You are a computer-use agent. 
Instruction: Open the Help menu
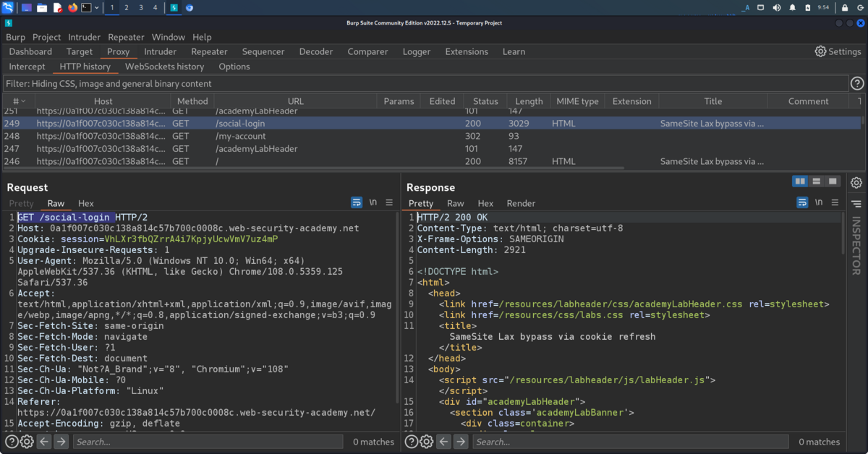(203, 37)
